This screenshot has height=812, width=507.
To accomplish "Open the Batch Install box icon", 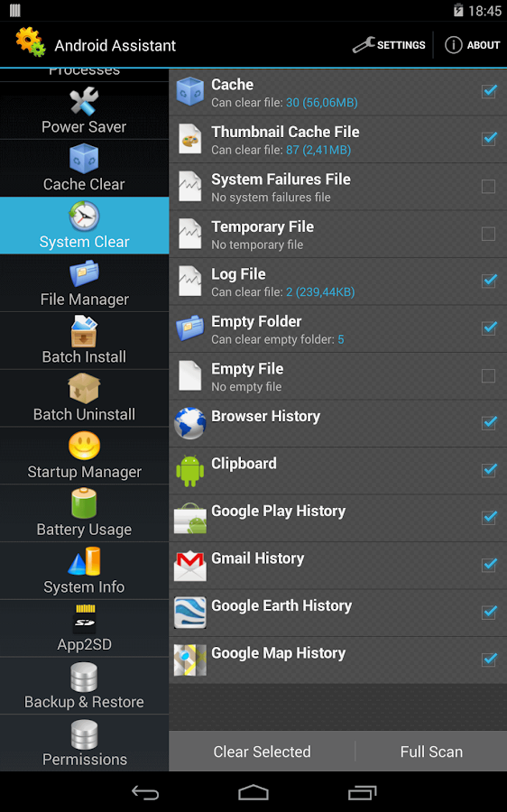I will pos(84,331).
